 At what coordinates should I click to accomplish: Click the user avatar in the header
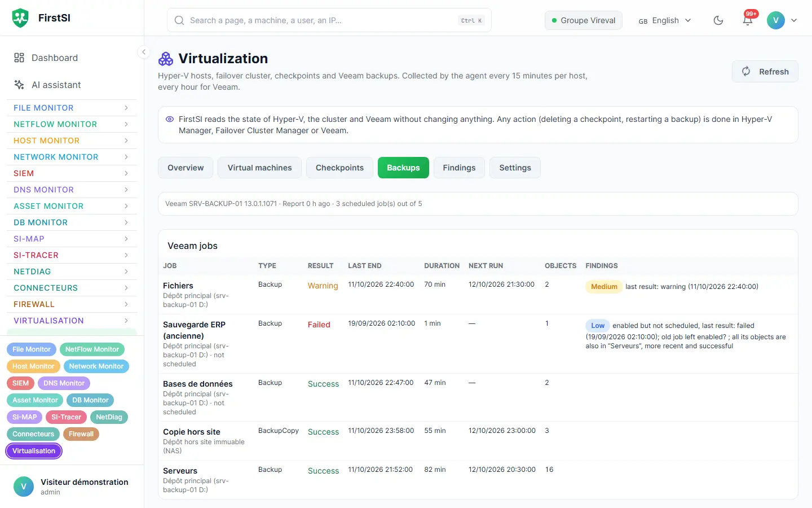pos(776,20)
